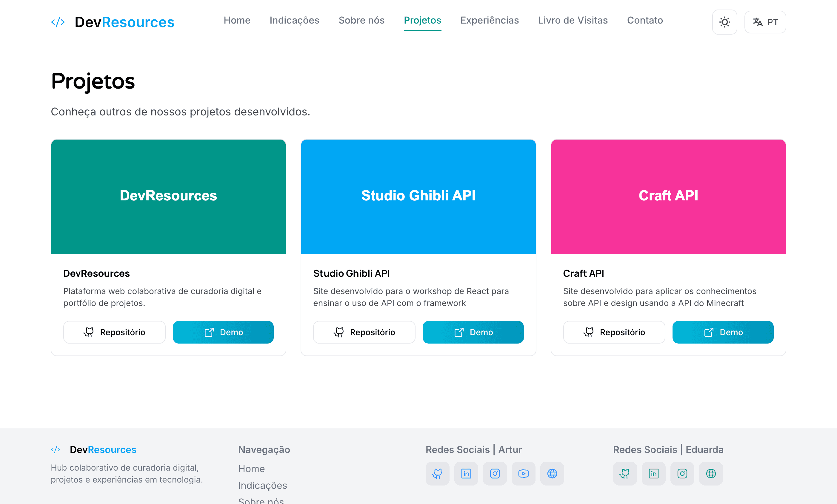Launch Demo for Studio Ghibli API
Viewport: 837px width, 504px height.
(x=473, y=332)
